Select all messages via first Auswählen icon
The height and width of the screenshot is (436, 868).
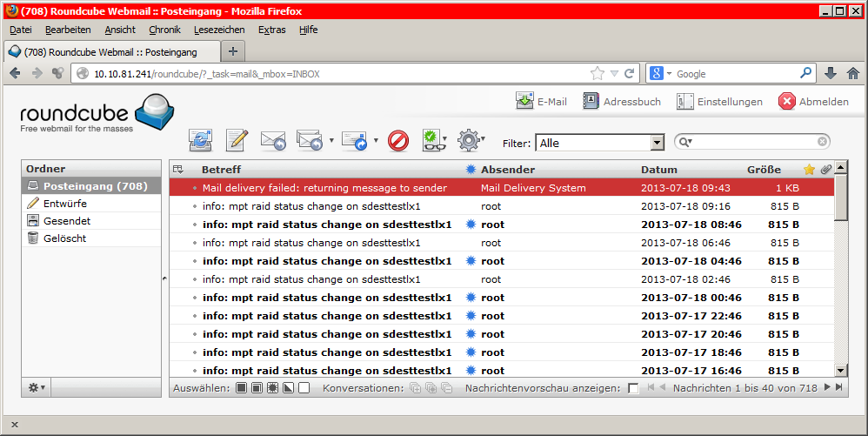(242, 388)
